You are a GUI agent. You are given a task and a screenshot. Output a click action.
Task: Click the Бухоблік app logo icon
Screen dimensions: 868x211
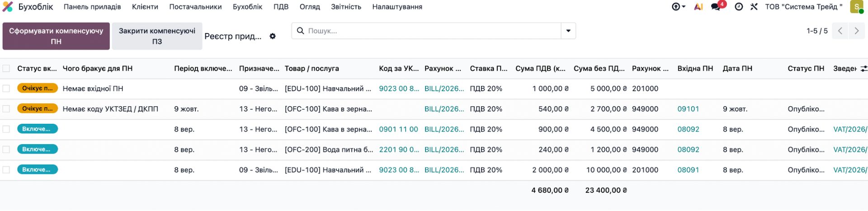(8, 7)
